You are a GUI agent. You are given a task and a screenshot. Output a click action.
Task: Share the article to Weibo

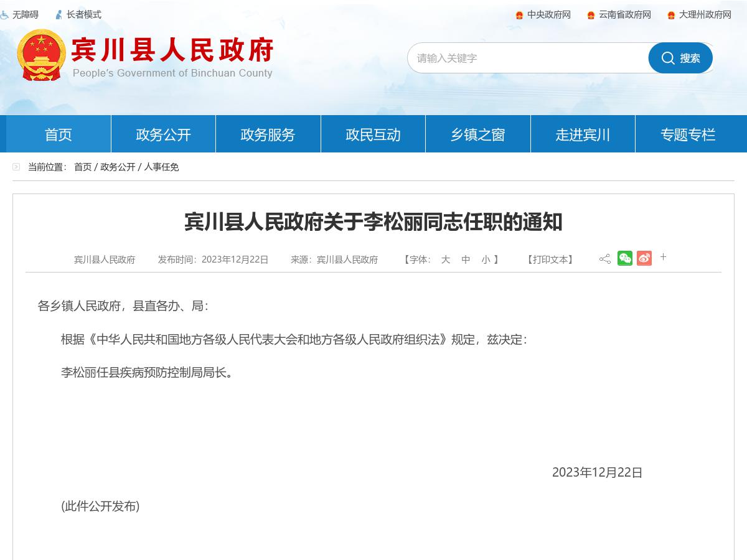(644, 258)
